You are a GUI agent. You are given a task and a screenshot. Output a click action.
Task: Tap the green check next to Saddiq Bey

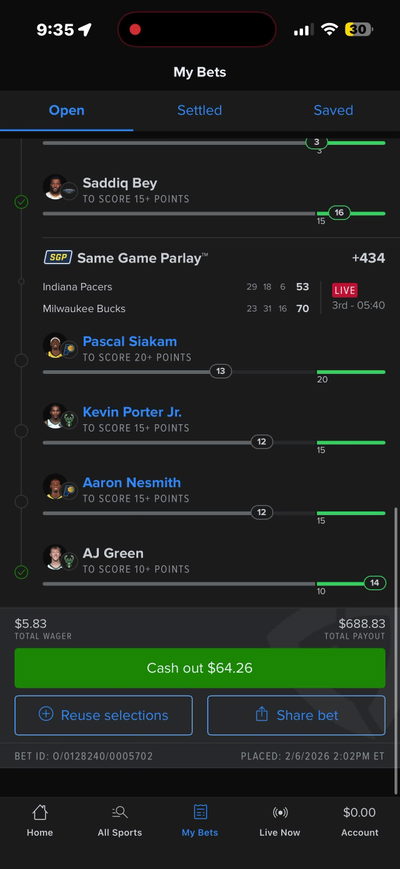point(21,202)
